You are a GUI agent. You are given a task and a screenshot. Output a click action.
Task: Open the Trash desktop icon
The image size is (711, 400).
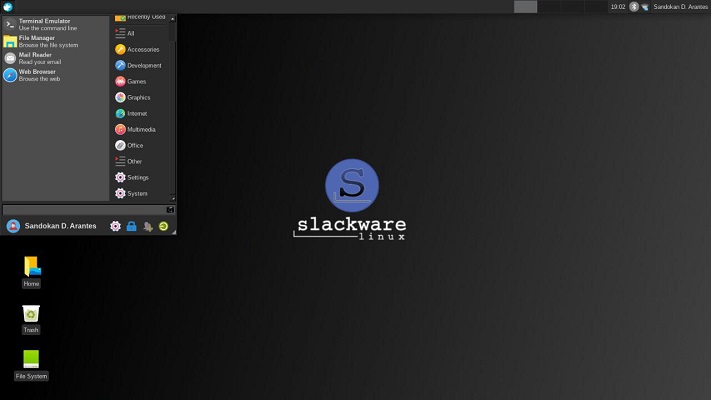31,319
